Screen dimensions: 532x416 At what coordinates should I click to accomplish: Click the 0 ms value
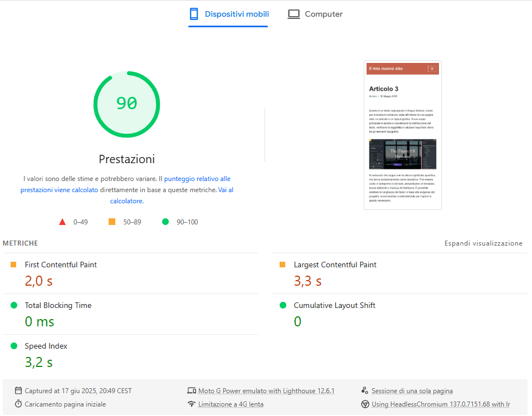tap(40, 322)
